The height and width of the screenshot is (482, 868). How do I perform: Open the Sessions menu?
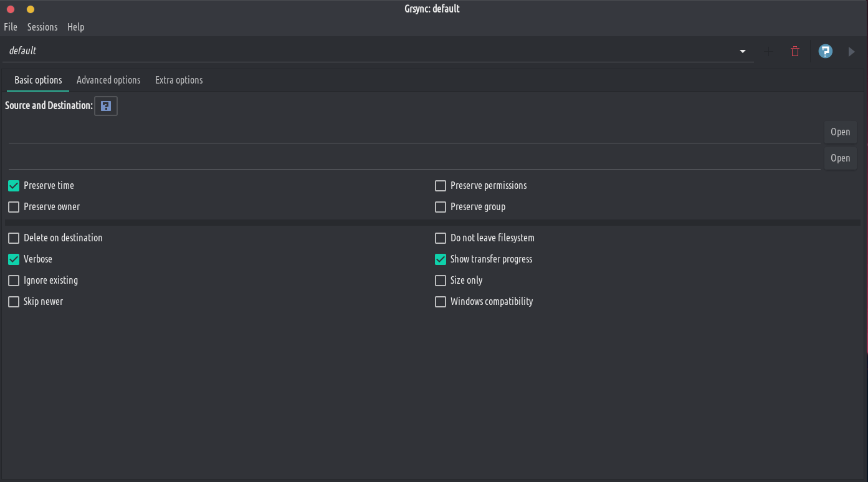point(42,27)
